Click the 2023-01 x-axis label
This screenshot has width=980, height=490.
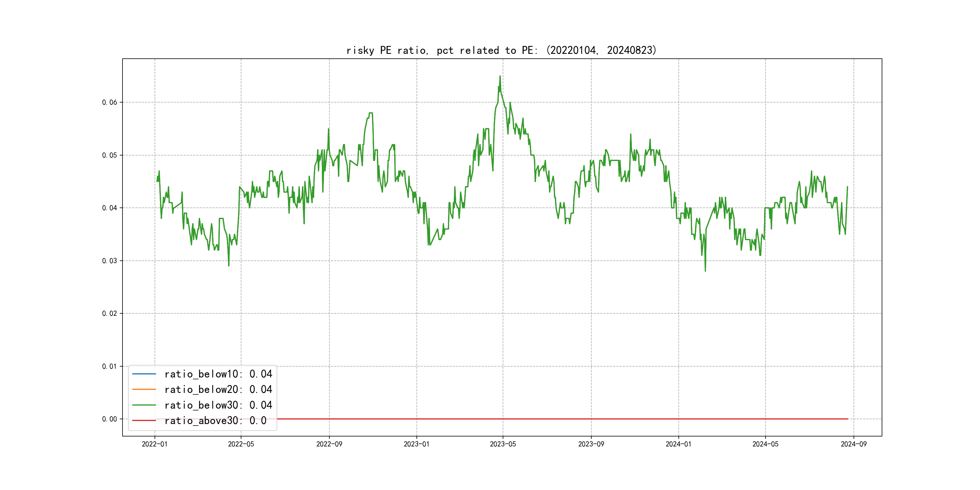(416, 444)
